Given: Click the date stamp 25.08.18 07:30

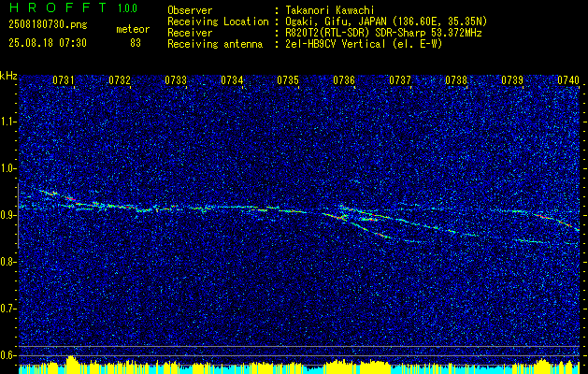Looking at the screenshot, I should (x=48, y=43).
